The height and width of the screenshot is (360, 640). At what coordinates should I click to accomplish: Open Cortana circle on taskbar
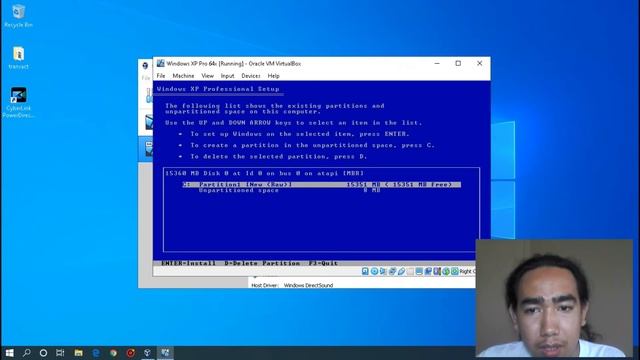43,353
